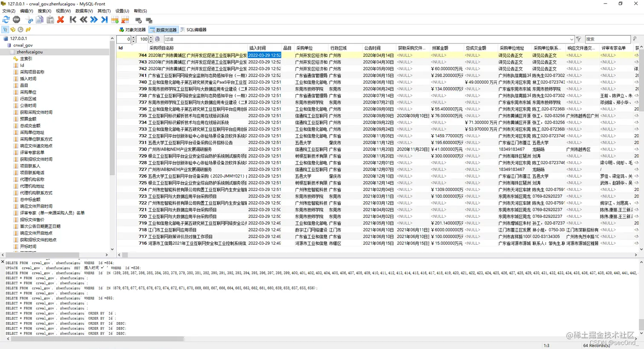
Task: Click the red STOP icon
Action: 17,20
